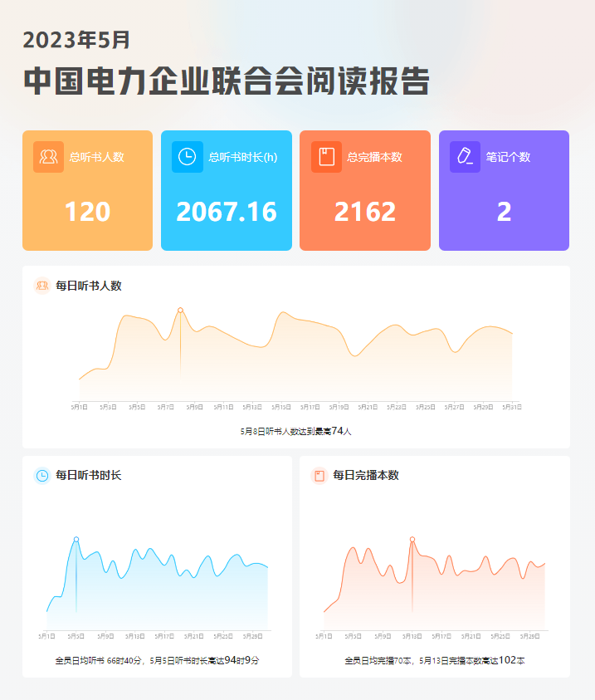Select the value 2162 in 总完播本数 card

pyautogui.click(x=365, y=212)
